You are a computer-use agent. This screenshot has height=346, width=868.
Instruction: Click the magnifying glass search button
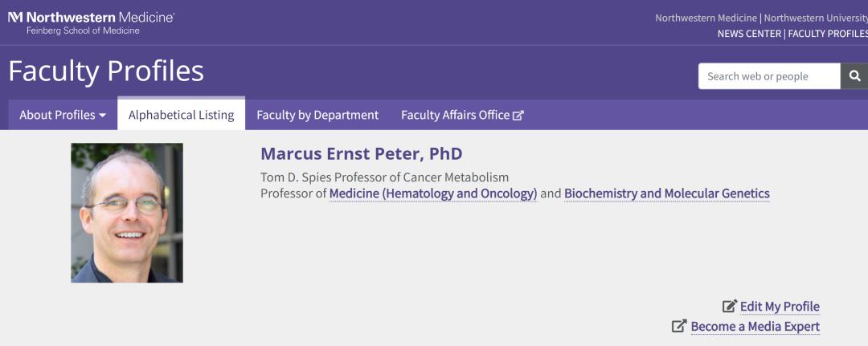pyautogui.click(x=854, y=76)
